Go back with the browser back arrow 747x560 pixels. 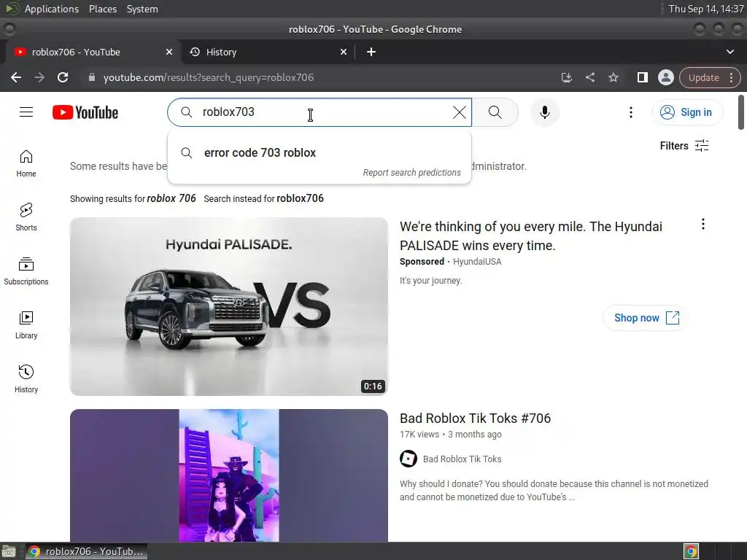click(16, 77)
